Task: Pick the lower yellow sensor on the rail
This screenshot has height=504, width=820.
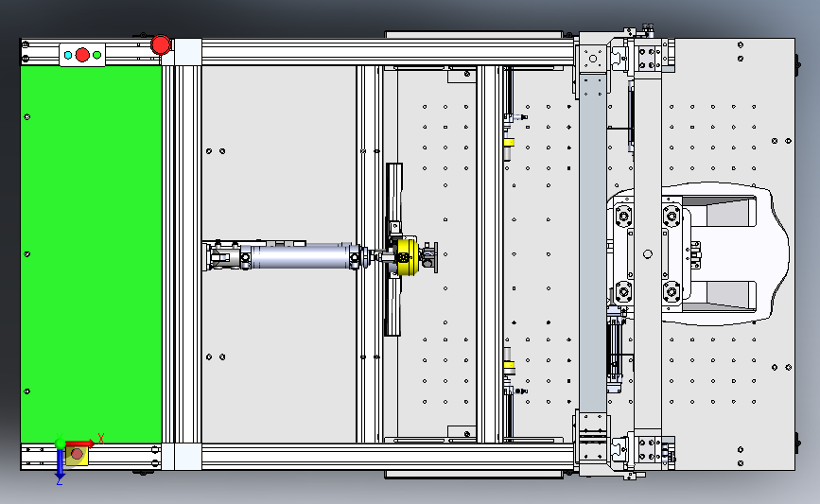Action: coord(509,365)
